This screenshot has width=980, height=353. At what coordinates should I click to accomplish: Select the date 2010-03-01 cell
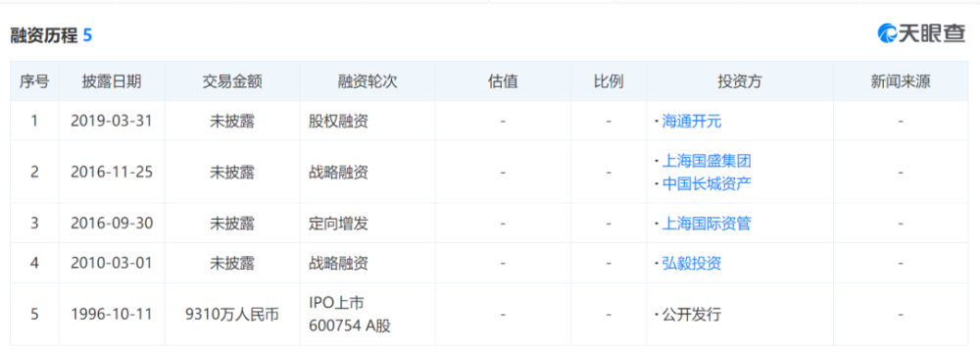click(112, 264)
